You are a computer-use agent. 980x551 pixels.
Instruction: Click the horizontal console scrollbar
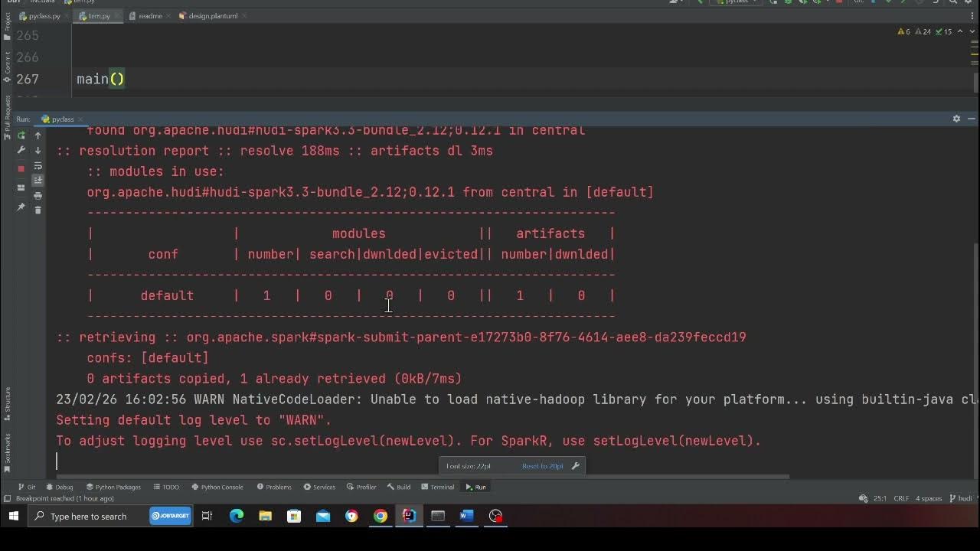pos(424,476)
